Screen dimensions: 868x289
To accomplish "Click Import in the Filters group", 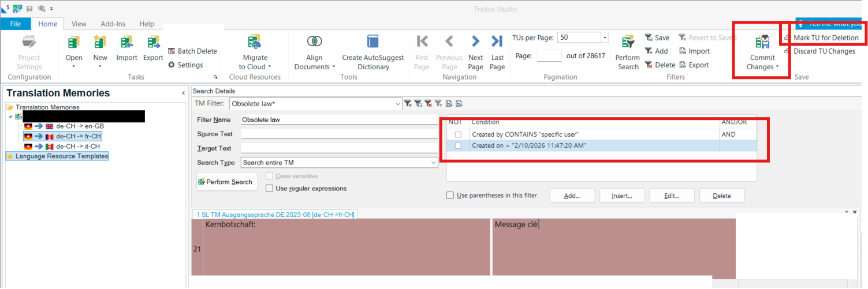I will (x=694, y=51).
